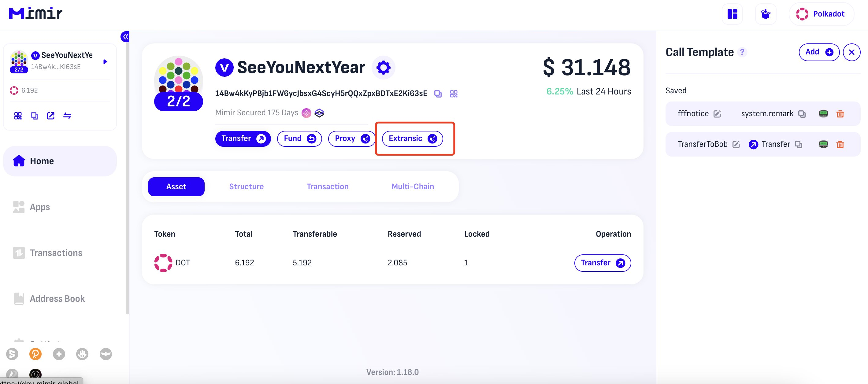Viewport: 868px width, 384px height.
Task: Show QR code beside the full address
Action: [454, 94]
